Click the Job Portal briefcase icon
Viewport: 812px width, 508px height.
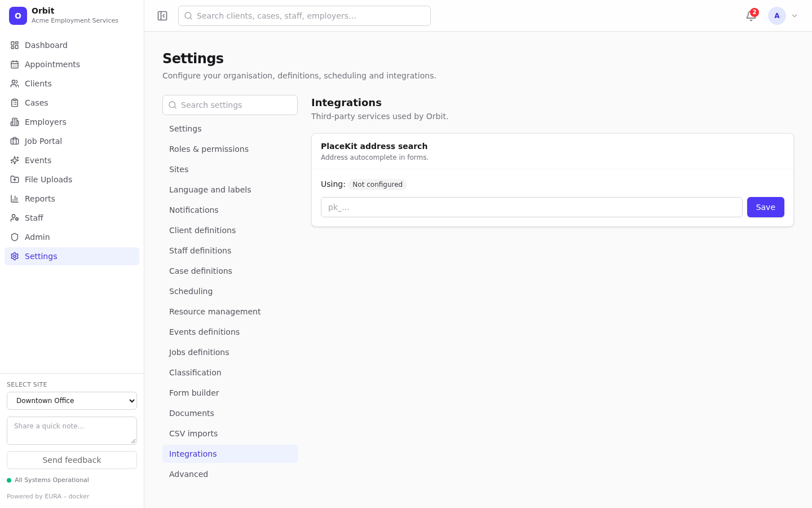tap(15, 141)
